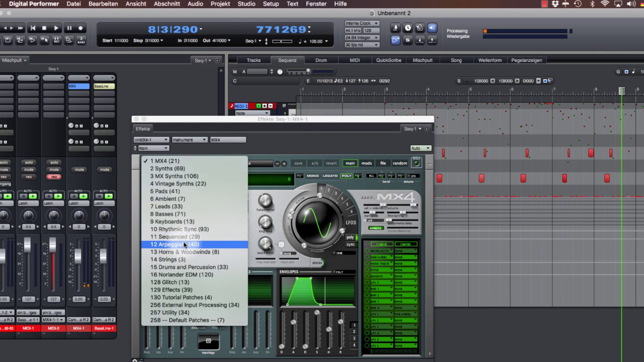Image resolution: width=644 pixels, height=362 pixels.
Task: Toggle POLY voice mode
Action: [x=347, y=176]
